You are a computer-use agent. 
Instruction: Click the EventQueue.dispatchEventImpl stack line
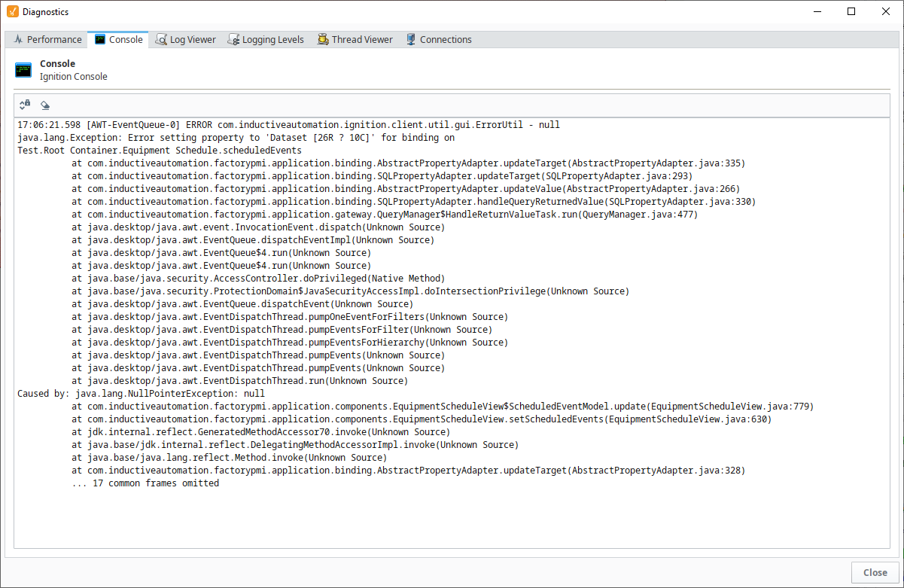click(x=253, y=240)
